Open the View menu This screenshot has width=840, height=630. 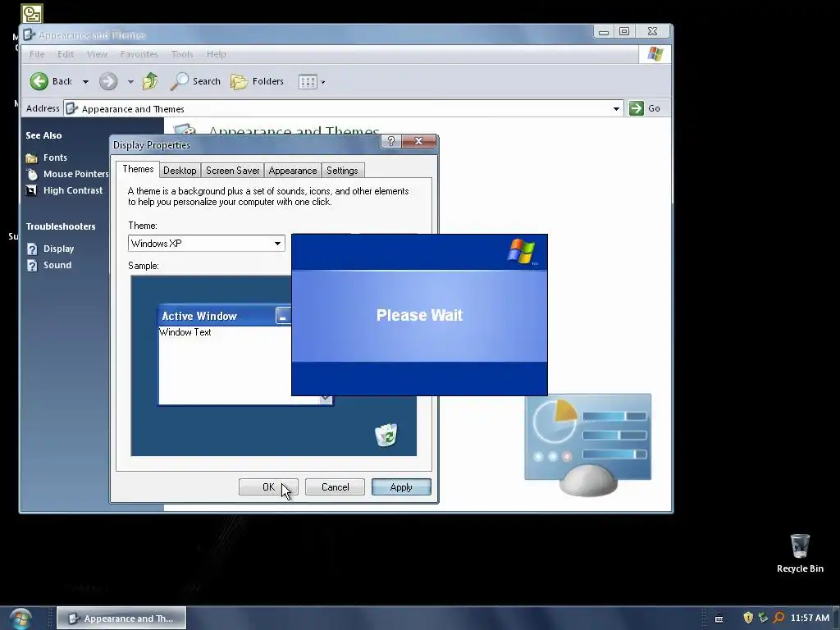[x=97, y=54]
